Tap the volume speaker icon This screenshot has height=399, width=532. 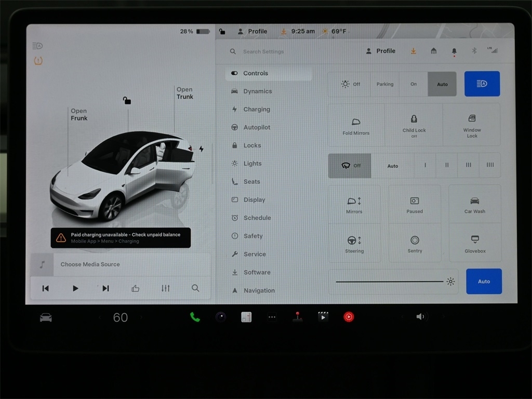click(x=420, y=316)
